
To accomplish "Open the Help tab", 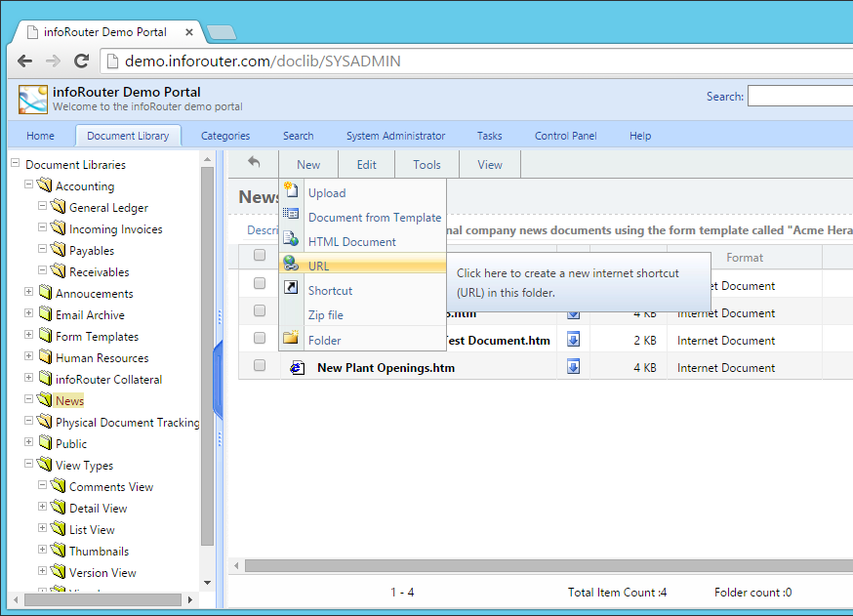I will (x=640, y=136).
